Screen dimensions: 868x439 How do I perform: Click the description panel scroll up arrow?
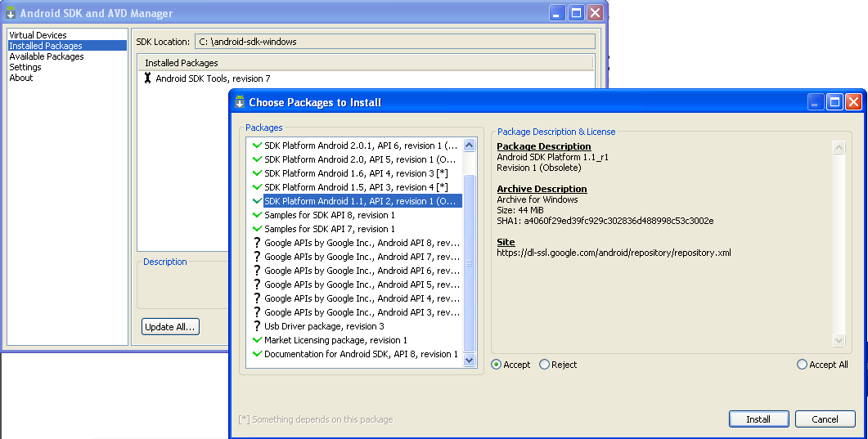[839, 148]
